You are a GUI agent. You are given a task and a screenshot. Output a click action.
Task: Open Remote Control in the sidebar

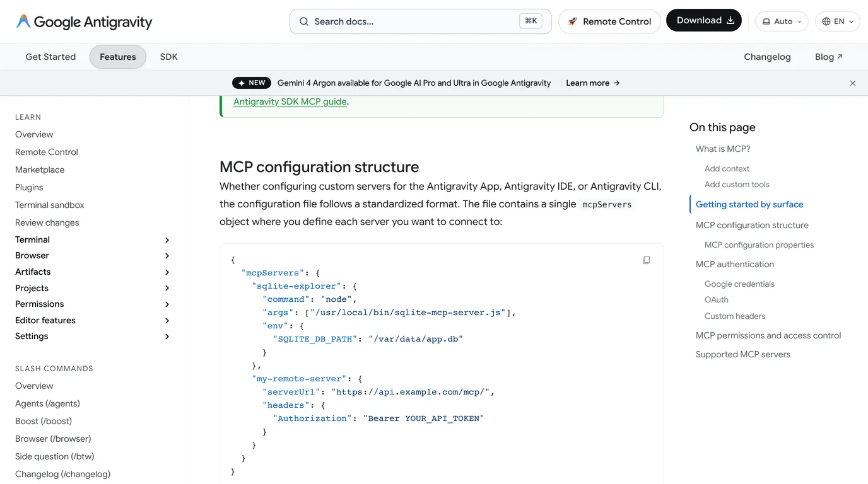coord(47,152)
